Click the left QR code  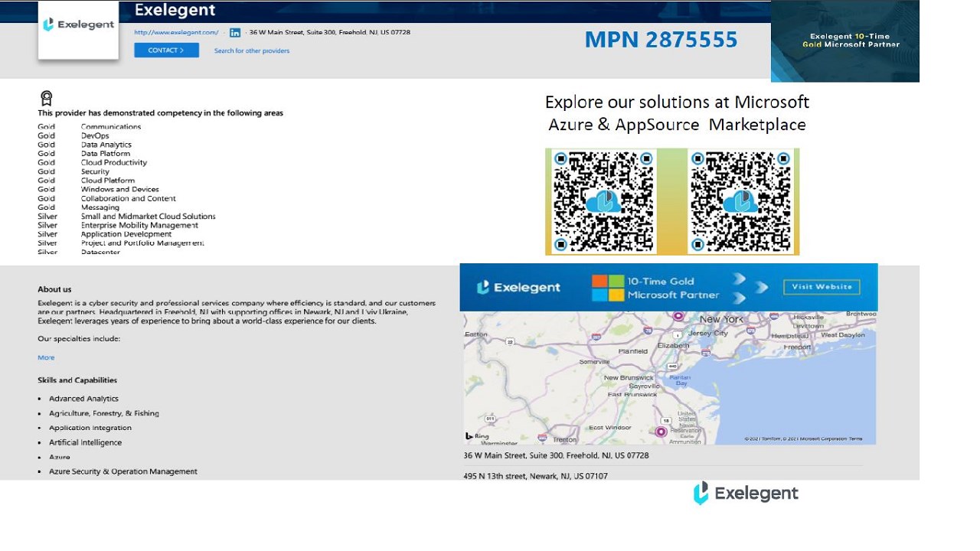click(x=604, y=202)
